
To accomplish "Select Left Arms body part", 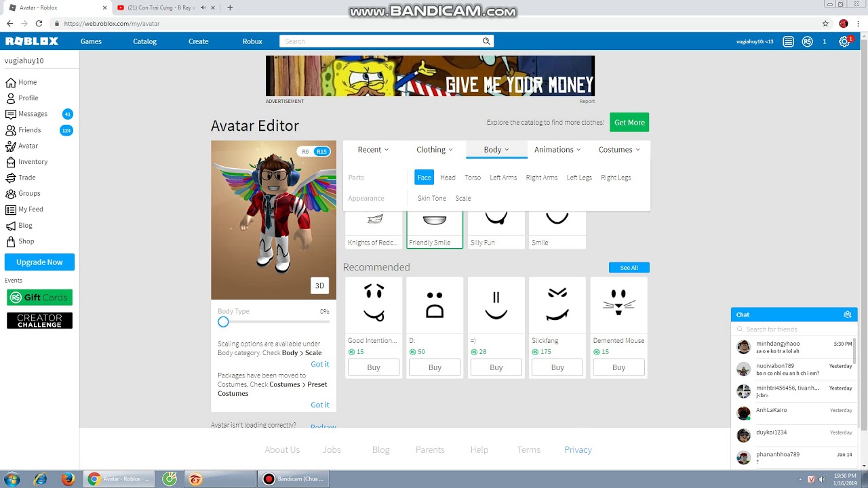I will (503, 178).
